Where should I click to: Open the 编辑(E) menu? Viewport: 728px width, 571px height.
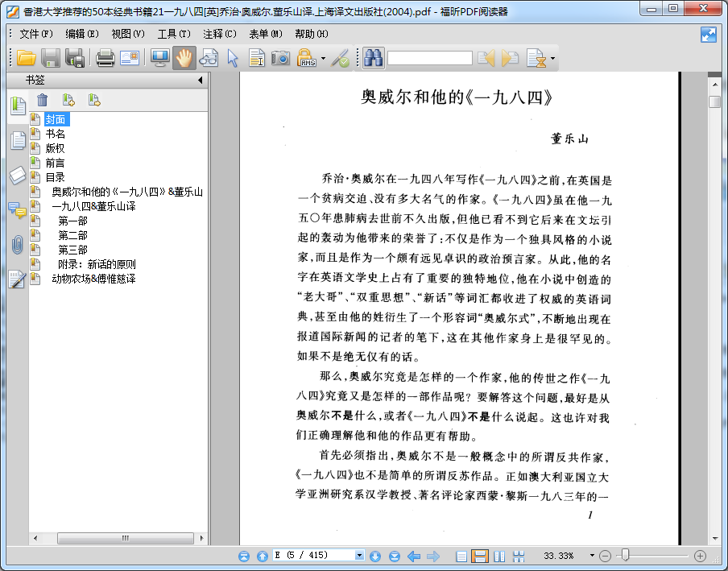pos(82,34)
